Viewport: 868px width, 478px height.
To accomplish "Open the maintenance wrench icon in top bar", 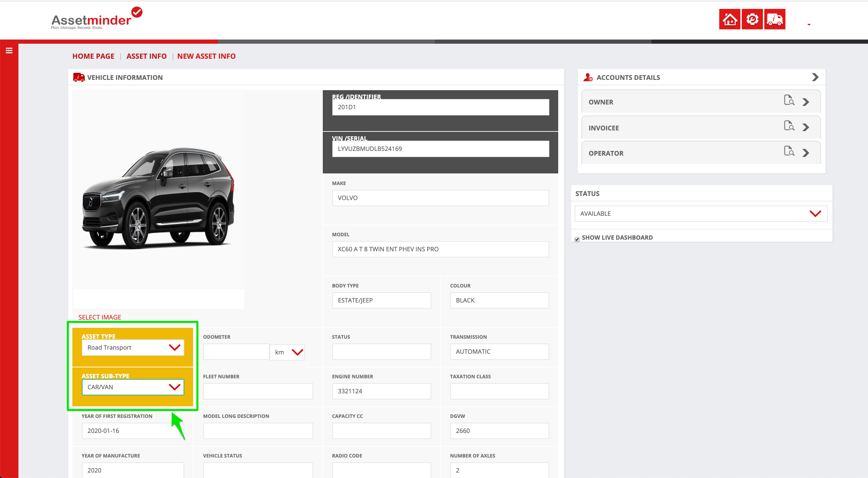I will [752, 19].
